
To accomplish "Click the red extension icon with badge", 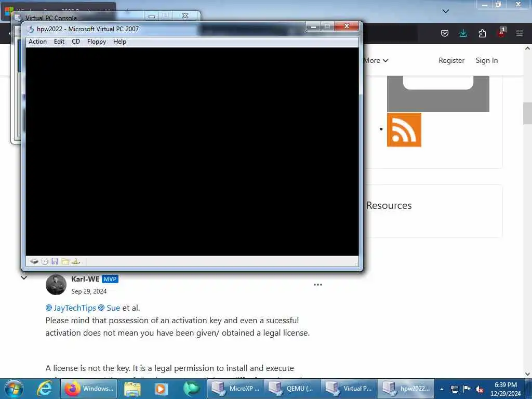I will (501, 33).
